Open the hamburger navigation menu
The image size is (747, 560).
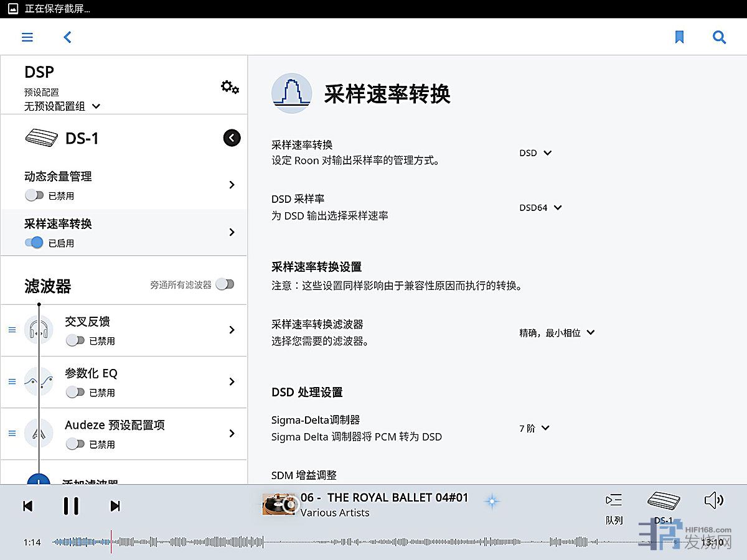click(27, 37)
